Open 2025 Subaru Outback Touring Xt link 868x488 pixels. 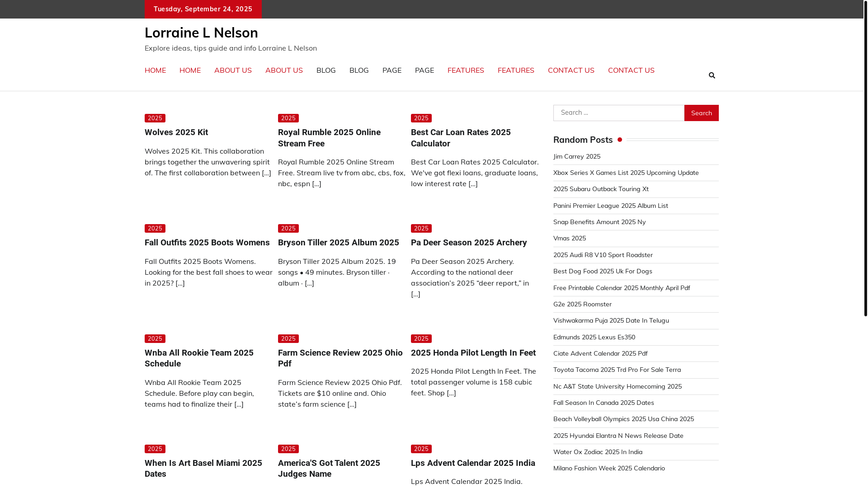pos(601,189)
